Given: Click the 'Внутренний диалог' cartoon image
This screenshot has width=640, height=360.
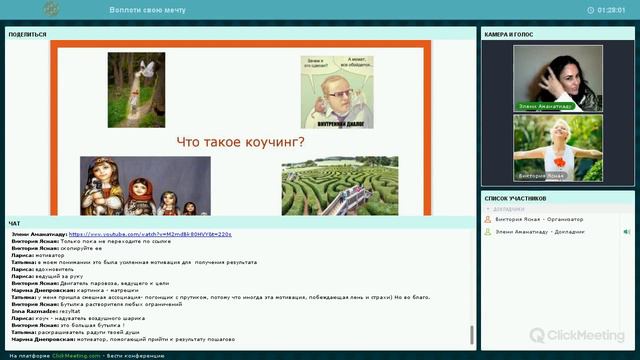Looking at the screenshot, I should [337, 92].
